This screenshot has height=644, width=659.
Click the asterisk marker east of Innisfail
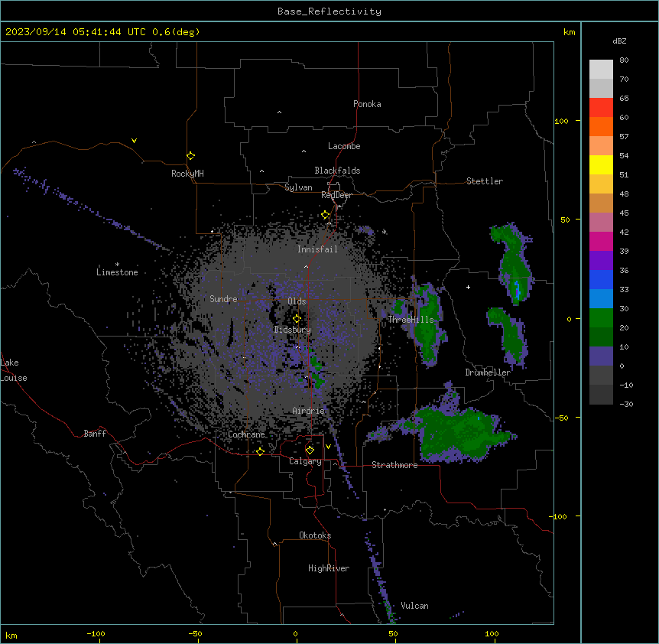click(384, 232)
